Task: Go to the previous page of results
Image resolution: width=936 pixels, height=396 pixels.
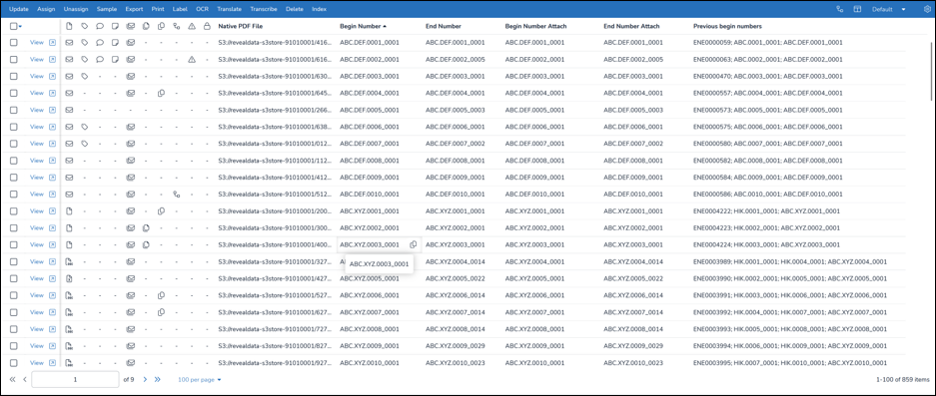Action: 24,379
